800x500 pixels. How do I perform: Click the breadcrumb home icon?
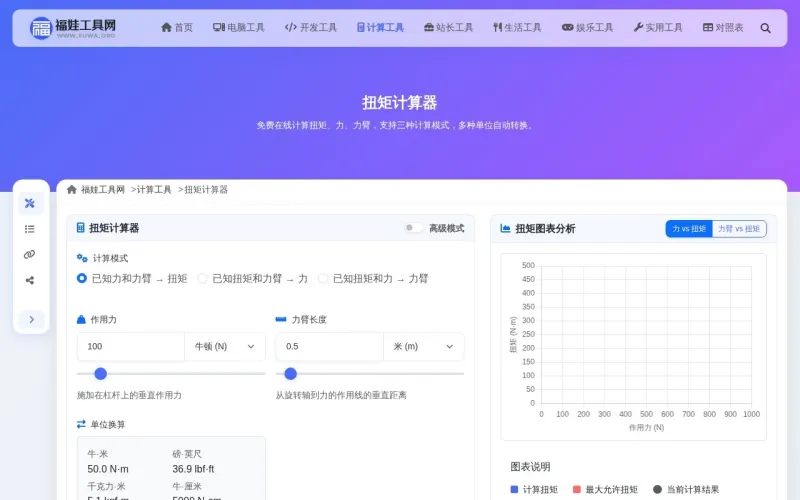click(x=72, y=190)
